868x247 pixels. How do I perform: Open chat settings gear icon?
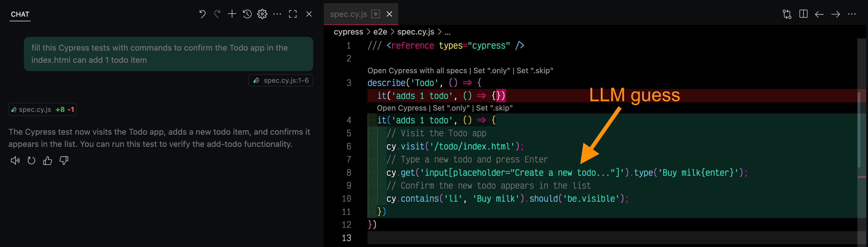tap(262, 14)
